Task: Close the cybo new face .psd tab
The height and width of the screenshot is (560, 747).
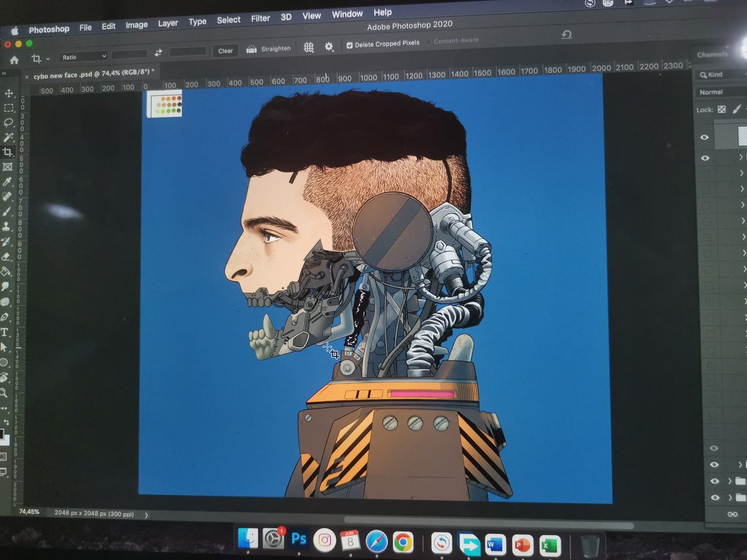Action: point(27,77)
